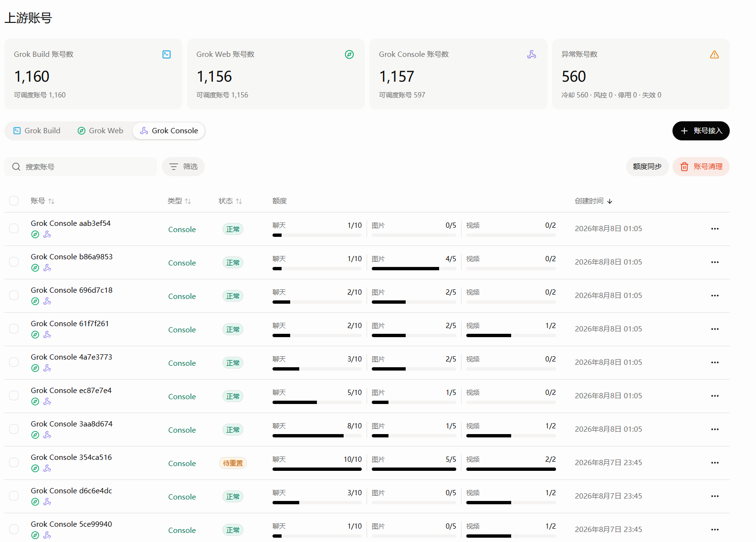The image size is (756, 542).
Task: Click the Grok Web 账号数 stats card
Action: 276,74
